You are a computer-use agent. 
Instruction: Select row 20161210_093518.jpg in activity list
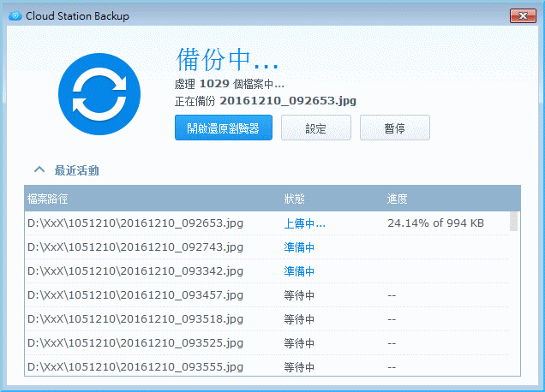pyautogui.click(x=267, y=319)
